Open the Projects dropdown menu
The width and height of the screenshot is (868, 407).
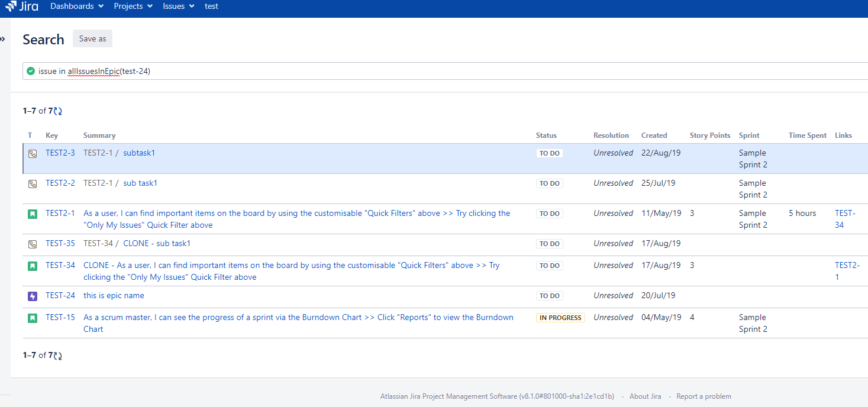133,6
